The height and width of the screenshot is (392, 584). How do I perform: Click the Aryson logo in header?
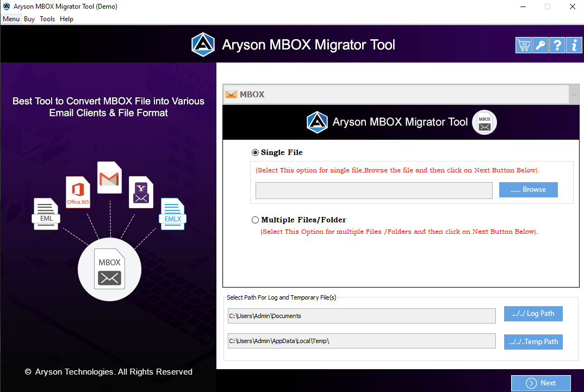pos(203,45)
